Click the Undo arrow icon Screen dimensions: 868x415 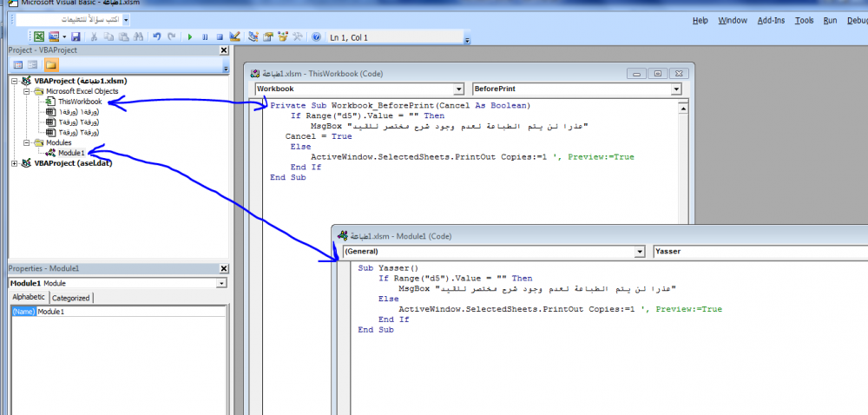pyautogui.click(x=156, y=37)
